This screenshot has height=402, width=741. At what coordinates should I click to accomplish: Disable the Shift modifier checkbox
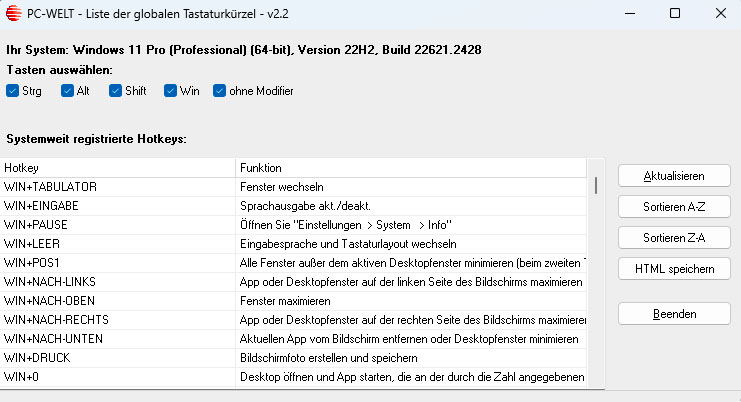(x=115, y=91)
